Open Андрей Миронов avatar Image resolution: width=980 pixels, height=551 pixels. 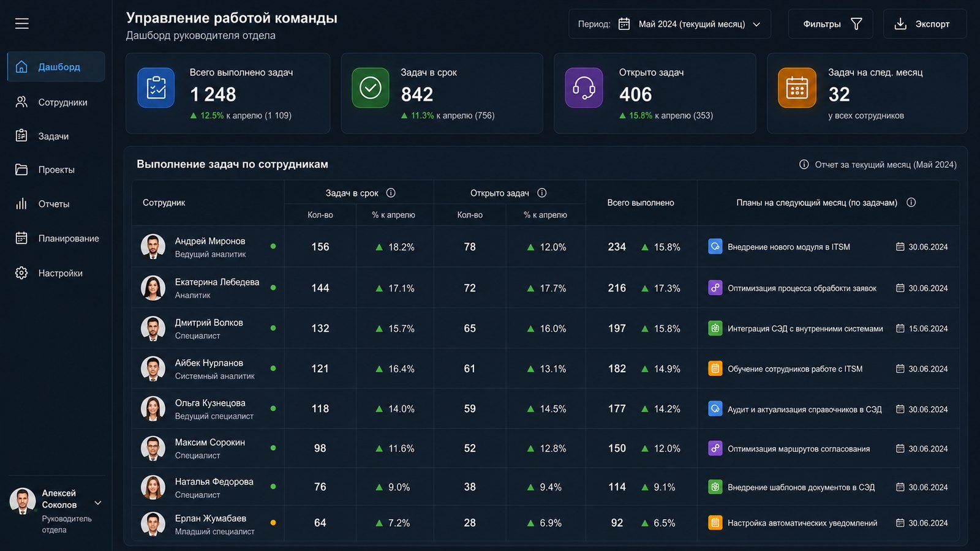pyautogui.click(x=153, y=247)
